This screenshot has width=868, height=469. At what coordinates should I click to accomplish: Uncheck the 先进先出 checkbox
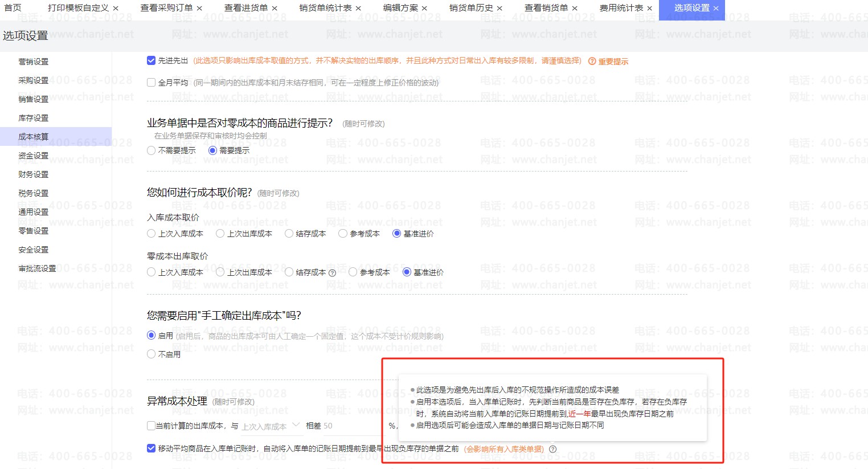point(151,60)
